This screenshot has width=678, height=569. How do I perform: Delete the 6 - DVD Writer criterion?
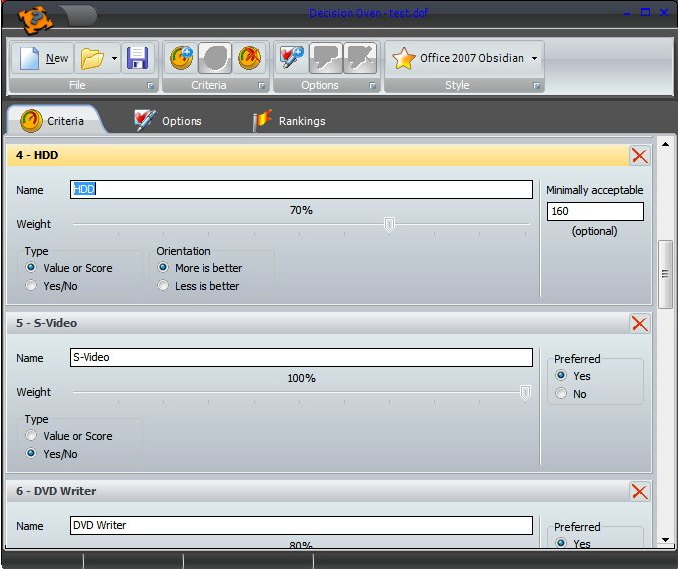coord(640,492)
